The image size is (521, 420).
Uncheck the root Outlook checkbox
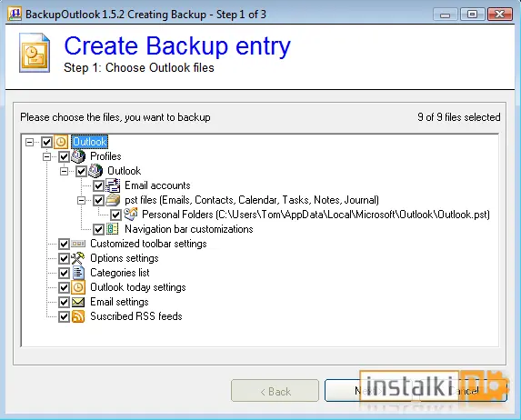point(46,142)
